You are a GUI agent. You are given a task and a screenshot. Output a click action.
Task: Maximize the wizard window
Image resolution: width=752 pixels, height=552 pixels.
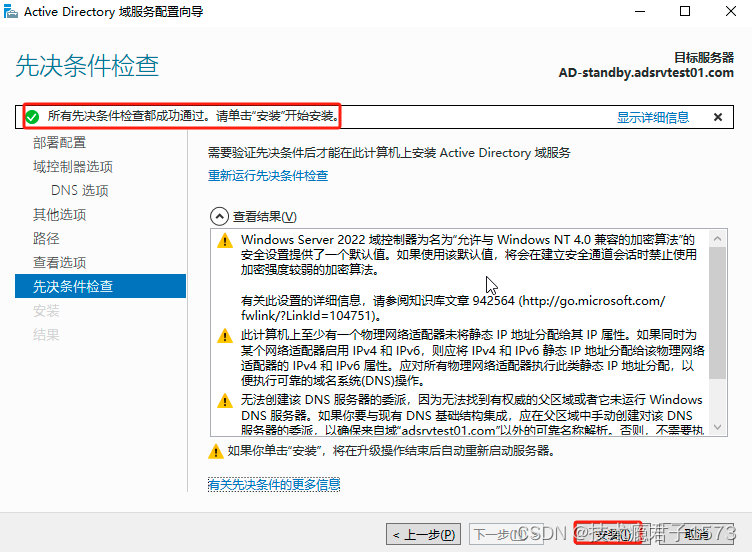(x=685, y=11)
